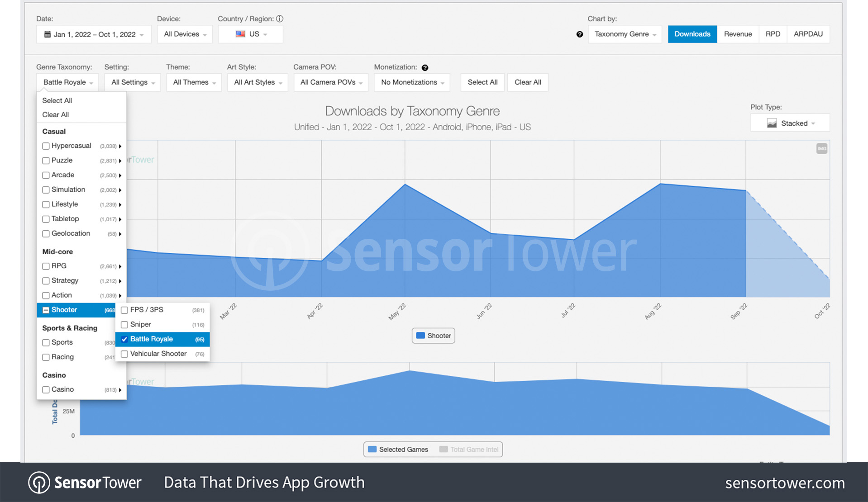The width and height of the screenshot is (868, 502).
Task: Expand the RPG submenu arrow
Action: (120, 266)
